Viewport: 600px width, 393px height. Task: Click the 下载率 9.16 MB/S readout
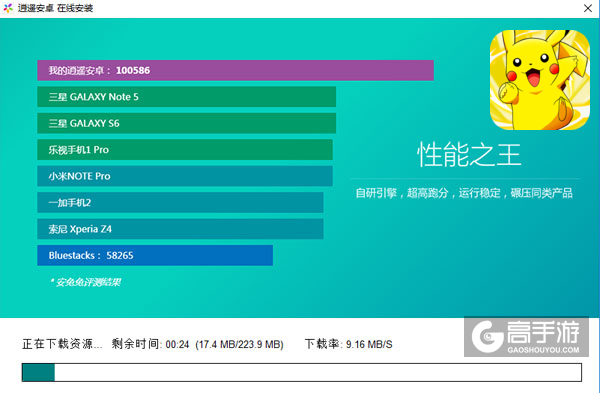(349, 344)
